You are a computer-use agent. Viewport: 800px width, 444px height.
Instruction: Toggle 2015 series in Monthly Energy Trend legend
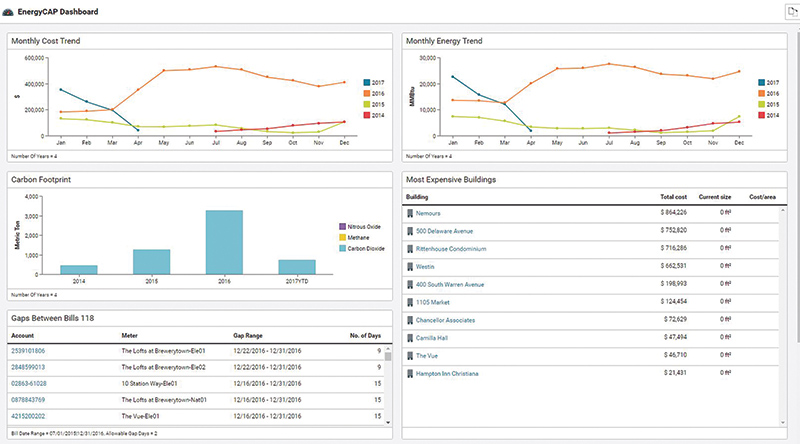coord(769,105)
